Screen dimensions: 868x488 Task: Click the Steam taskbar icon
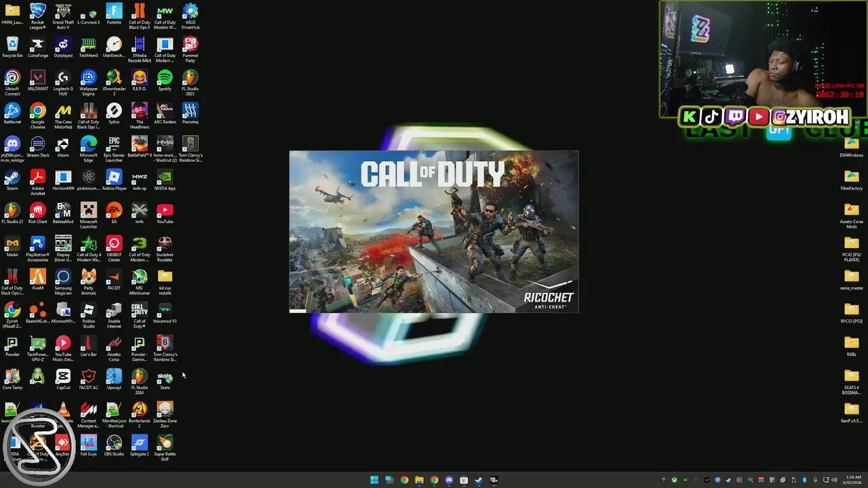479,480
